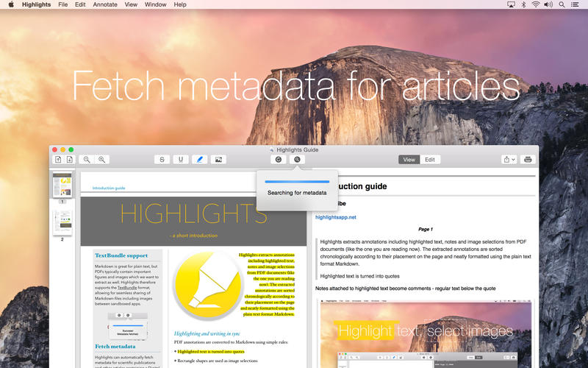This screenshot has height=368, width=588.
Task: Select page 1 thumbnail
Action: [x=62, y=185]
